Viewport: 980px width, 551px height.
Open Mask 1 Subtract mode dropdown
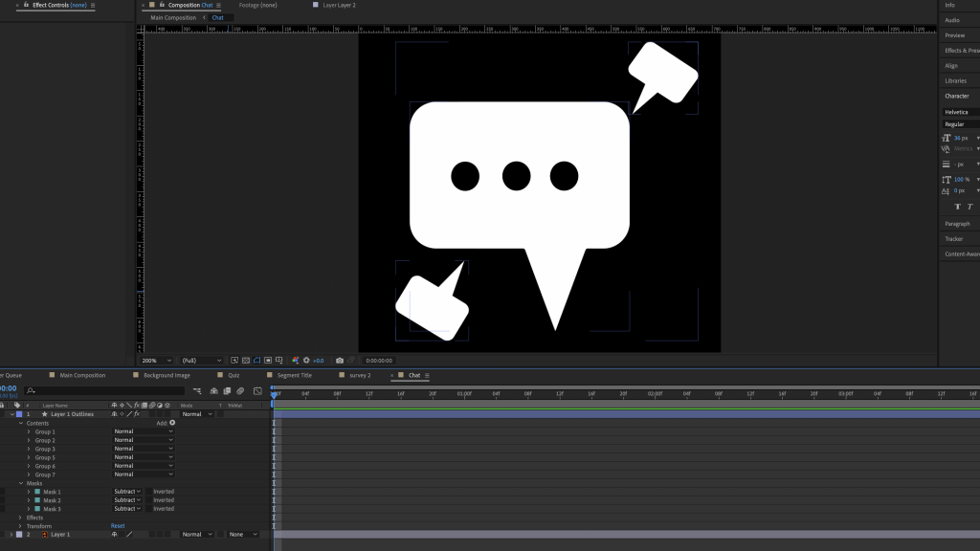click(x=127, y=492)
